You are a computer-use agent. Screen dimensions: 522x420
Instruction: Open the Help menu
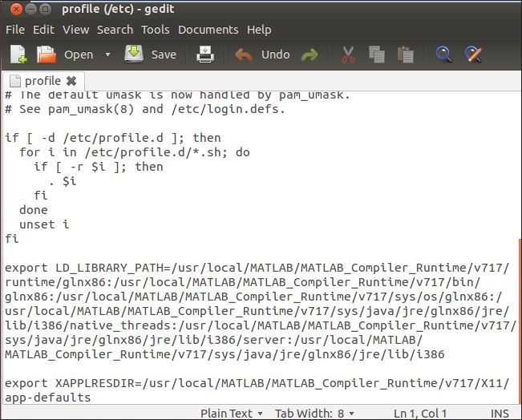259,30
